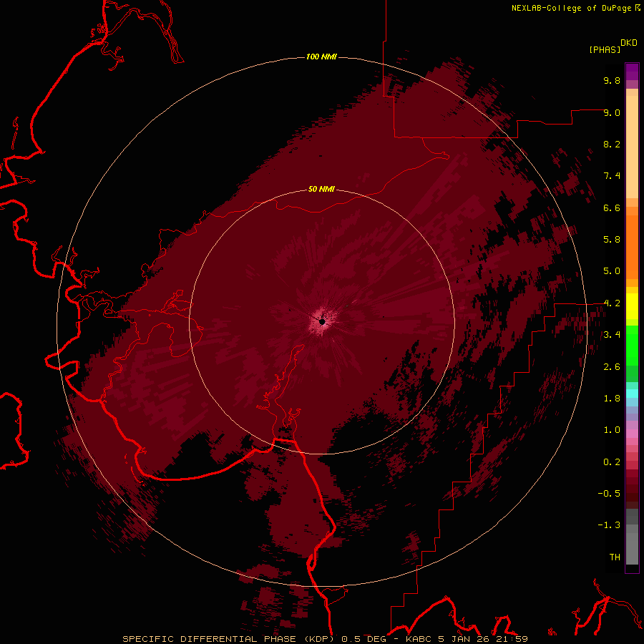The width and height of the screenshot is (644, 644).
Task: Click the 100 NMI range ring label
Action: [x=321, y=57]
